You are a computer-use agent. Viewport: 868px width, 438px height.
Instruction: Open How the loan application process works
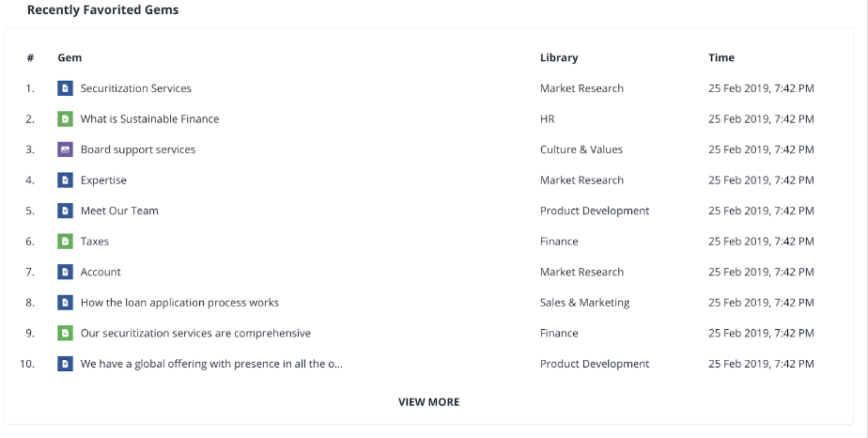point(179,303)
